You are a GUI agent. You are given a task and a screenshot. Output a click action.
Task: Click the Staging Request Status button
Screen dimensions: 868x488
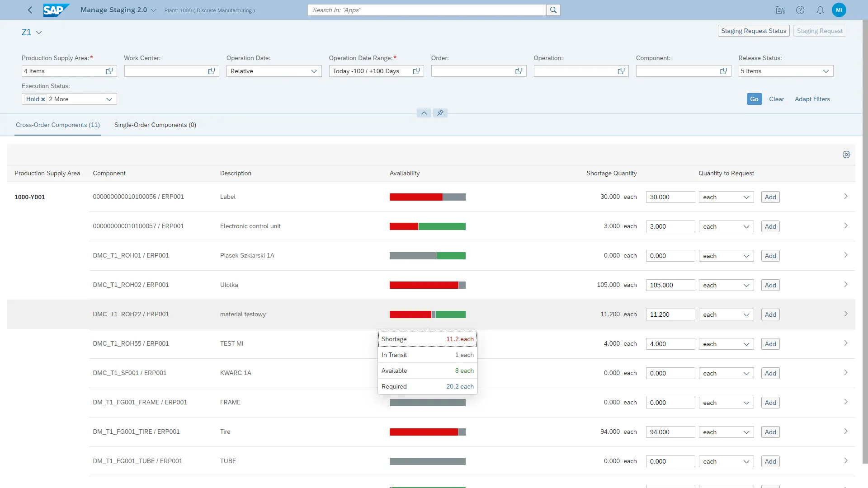pyautogui.click(x=754, y=30)
